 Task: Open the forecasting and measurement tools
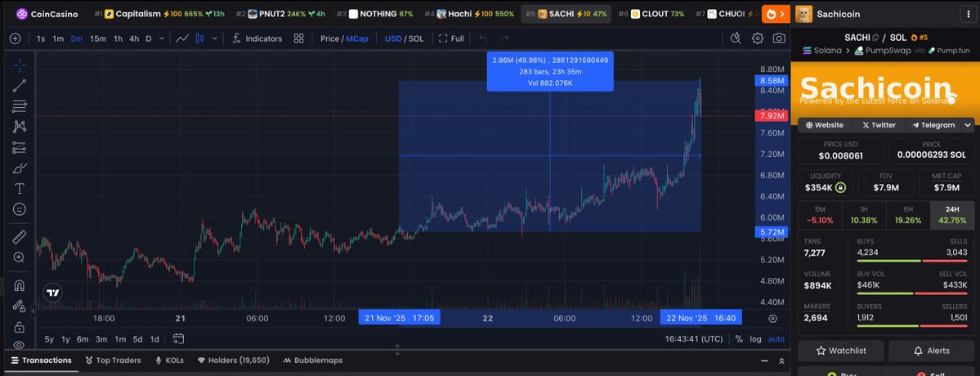pyautogui.click(x=20, y=148)
